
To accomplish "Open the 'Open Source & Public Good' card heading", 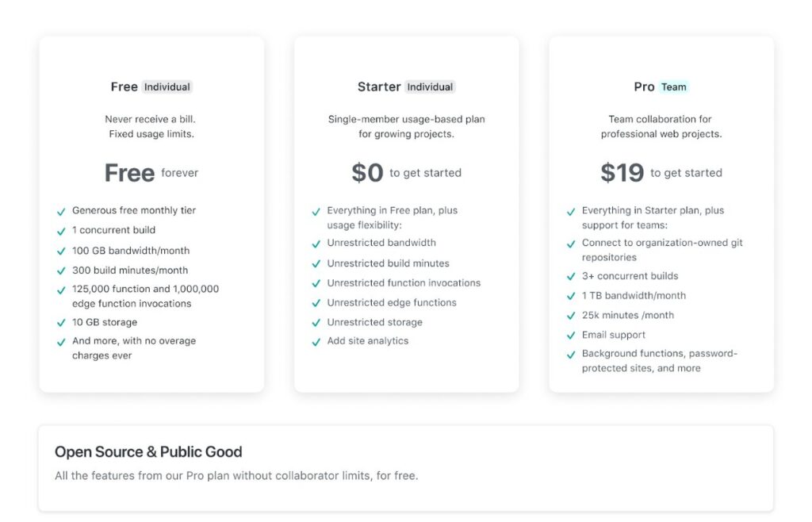I will click(148, 452).
